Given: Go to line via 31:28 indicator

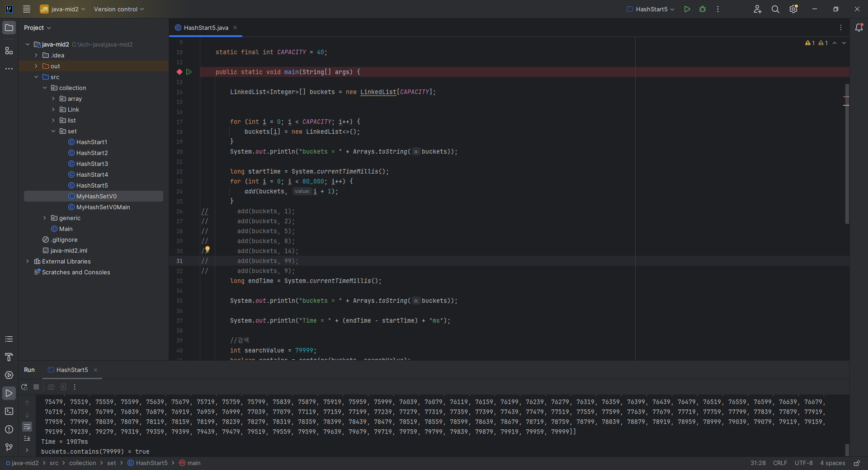Looking at the screenshot, I should tap(758, 463).
